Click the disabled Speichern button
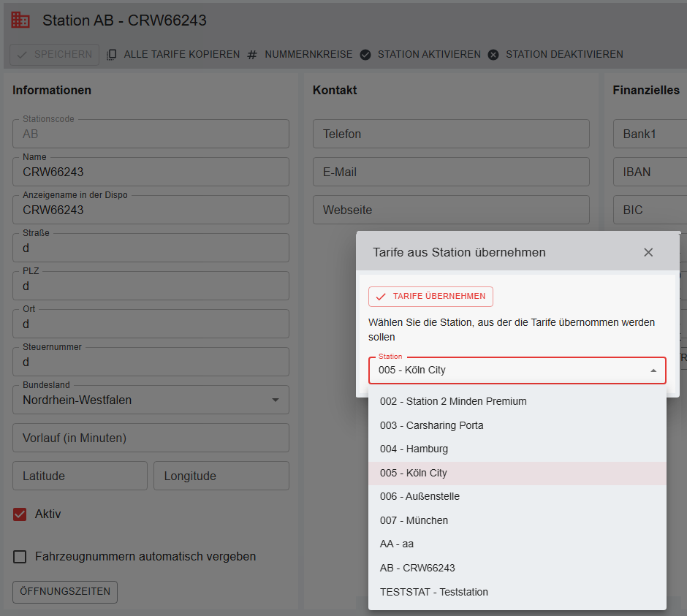 [x=55, y=54]
